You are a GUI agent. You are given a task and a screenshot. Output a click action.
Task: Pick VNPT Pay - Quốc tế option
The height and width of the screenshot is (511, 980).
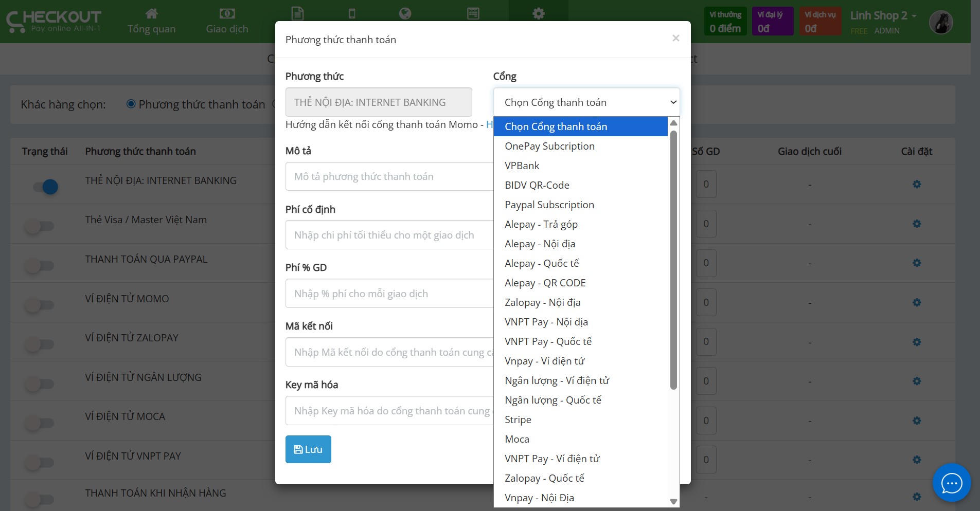point(581,341)
